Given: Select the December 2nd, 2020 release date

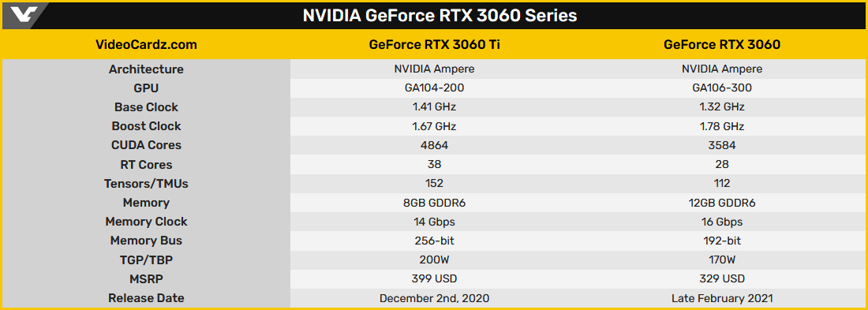Looking at the screenshot, I should (434, 298).
